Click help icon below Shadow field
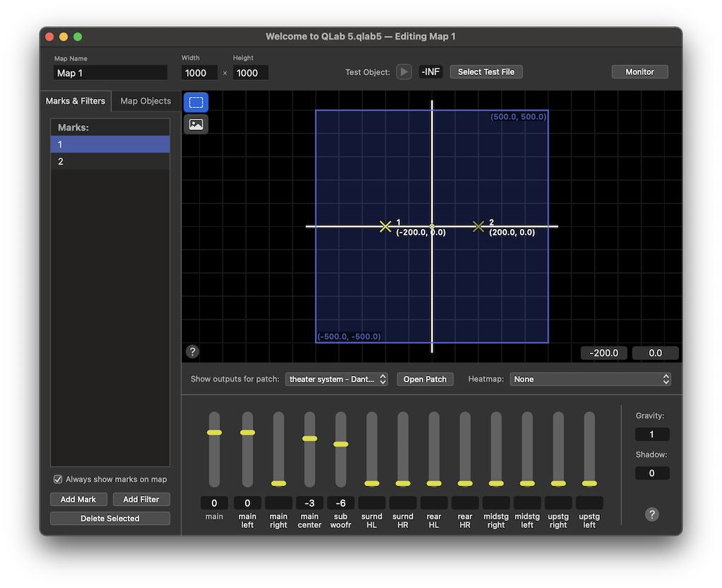 pyautogui.click(x=651, y=514)
